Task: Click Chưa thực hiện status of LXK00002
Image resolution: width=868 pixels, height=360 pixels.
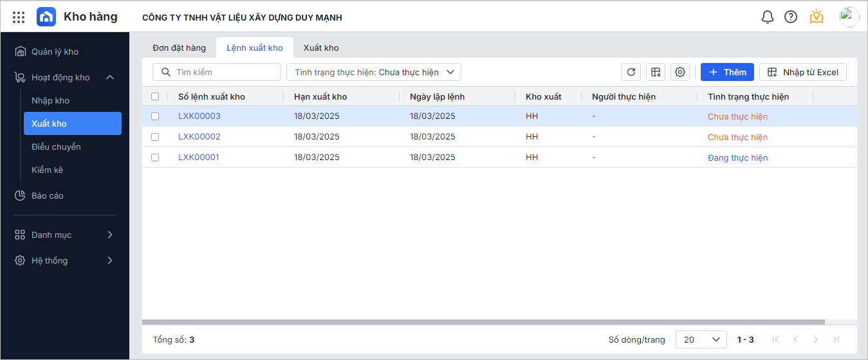Action: click(738, 137)
